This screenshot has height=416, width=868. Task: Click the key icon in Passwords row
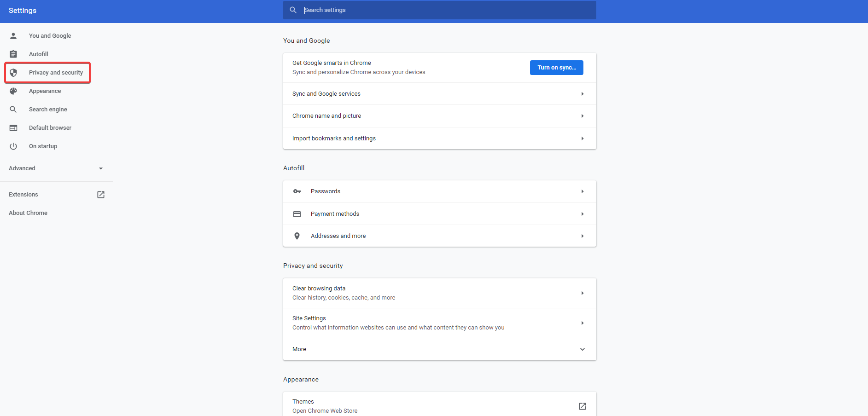pos(297,191)
